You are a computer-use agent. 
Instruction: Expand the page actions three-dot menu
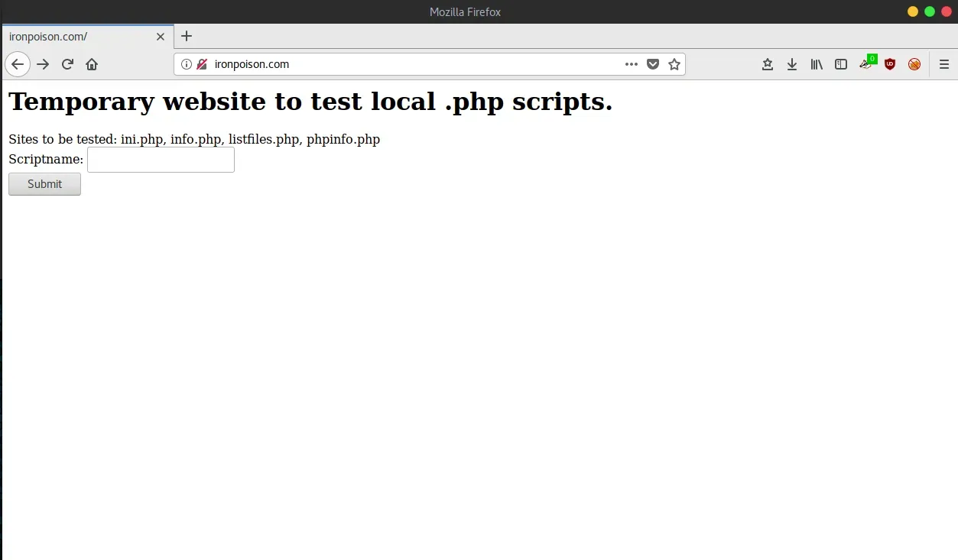coord(632,64)
